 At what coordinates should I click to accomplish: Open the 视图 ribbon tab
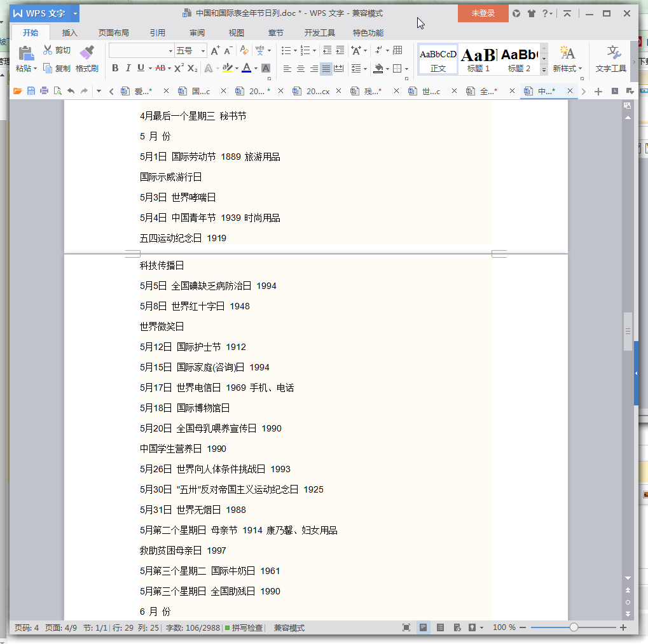tap(237, 32)
